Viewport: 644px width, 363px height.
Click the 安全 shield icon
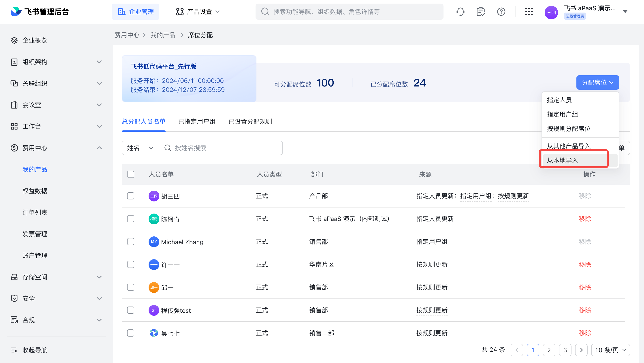point(14,298)
